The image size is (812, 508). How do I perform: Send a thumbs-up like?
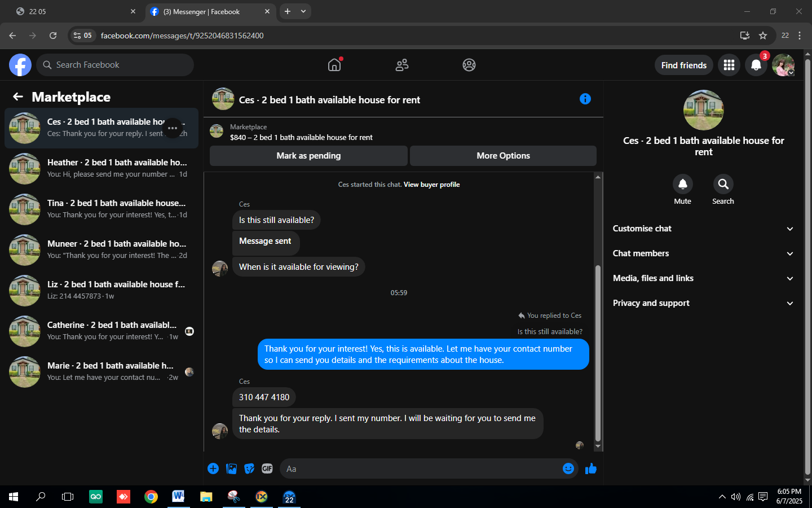[x=591, y=468]
